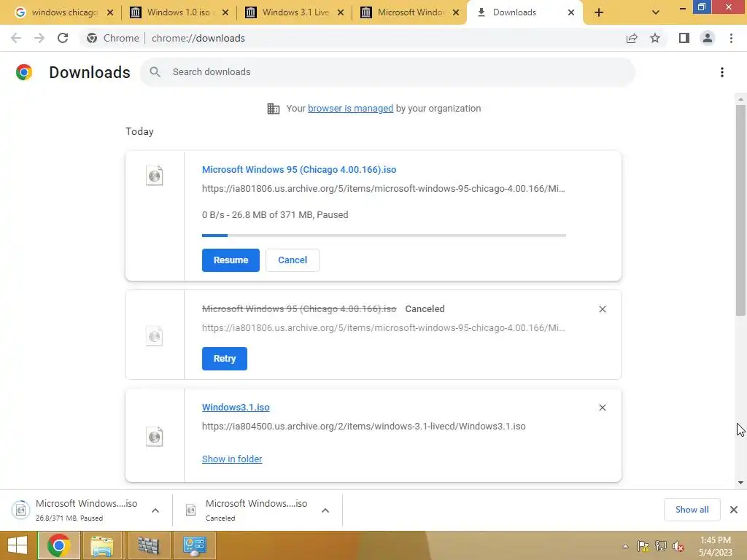Click the scrollbar down arrow

[x=740, y=483]
